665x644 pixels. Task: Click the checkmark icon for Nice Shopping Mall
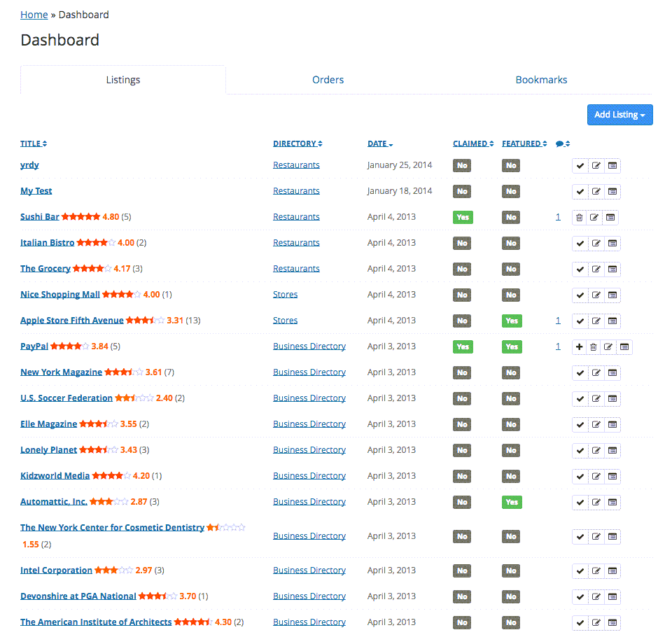580,295
